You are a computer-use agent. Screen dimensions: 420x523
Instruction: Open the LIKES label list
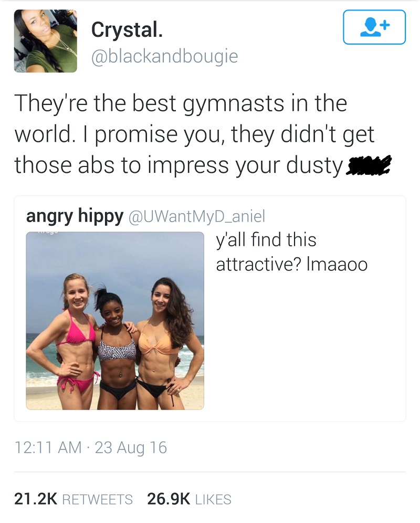coord(213,499)
